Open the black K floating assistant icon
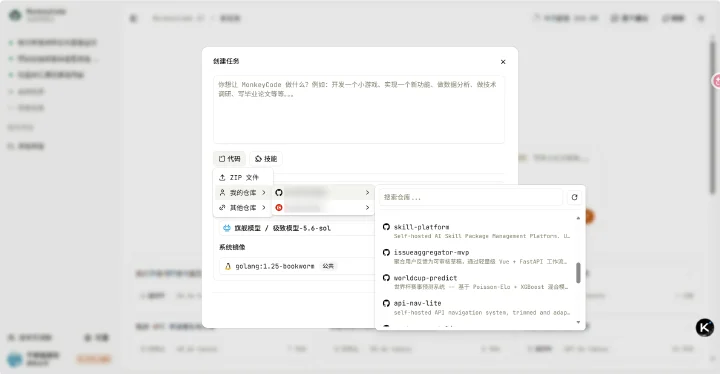Screen dimensions: 720x374 pos(704,327)
